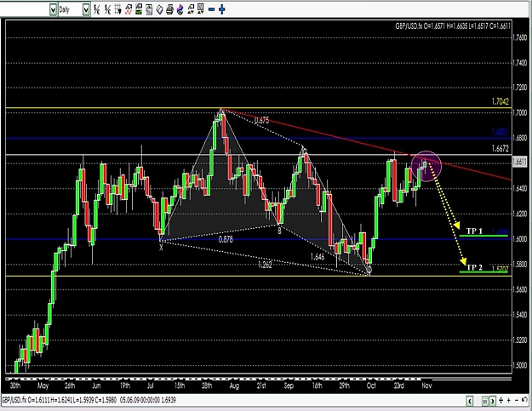Click the 1.5707 green price label
Screen dimensions: 532x411
pos(501,269)
